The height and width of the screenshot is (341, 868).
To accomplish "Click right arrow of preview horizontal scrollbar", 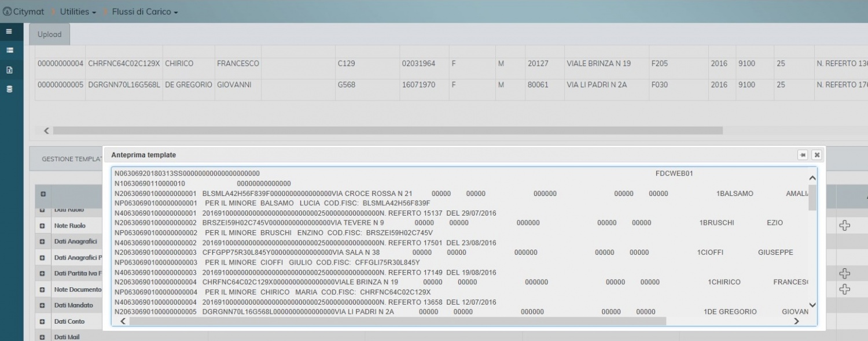I will pos(796,321).
